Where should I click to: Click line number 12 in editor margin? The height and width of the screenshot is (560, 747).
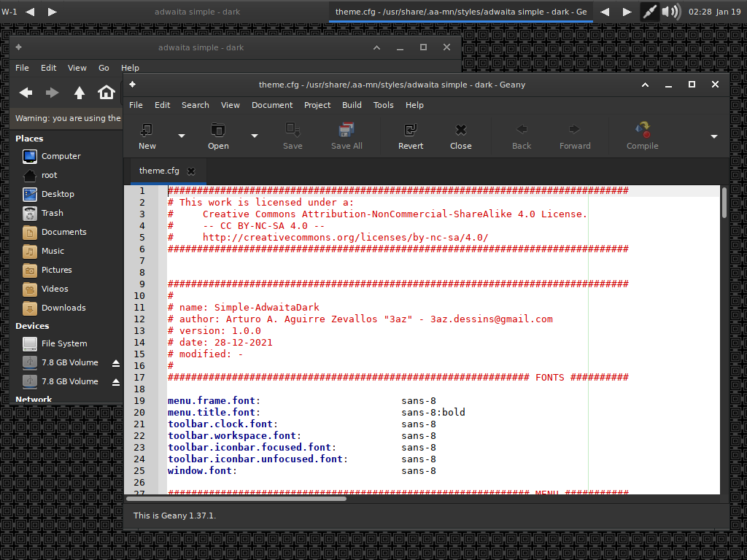139,319
